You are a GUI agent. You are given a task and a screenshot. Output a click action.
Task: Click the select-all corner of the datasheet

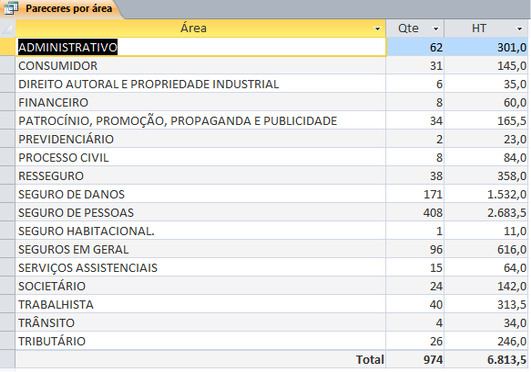click(x=7, y=28)
